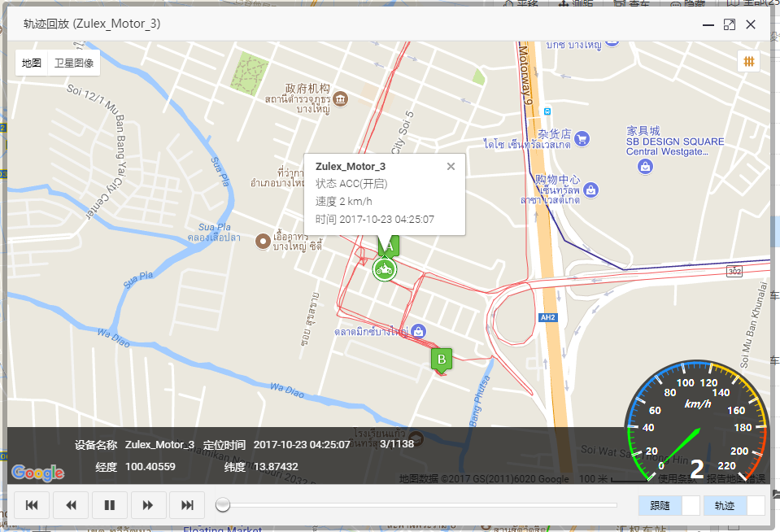780x532 pixels.
Task: Toggle the 跟随 follow switch
Action: [x=669, y=506]
